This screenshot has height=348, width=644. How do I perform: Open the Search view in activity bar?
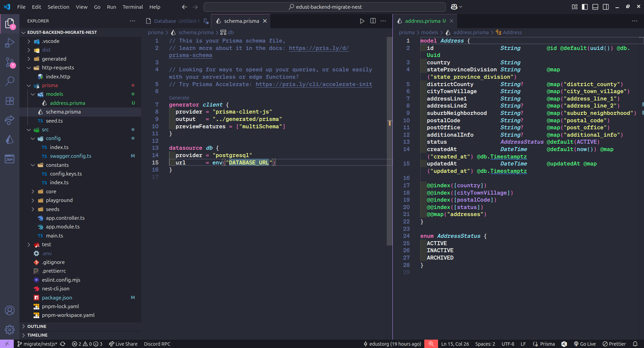(x=10, y=81)
